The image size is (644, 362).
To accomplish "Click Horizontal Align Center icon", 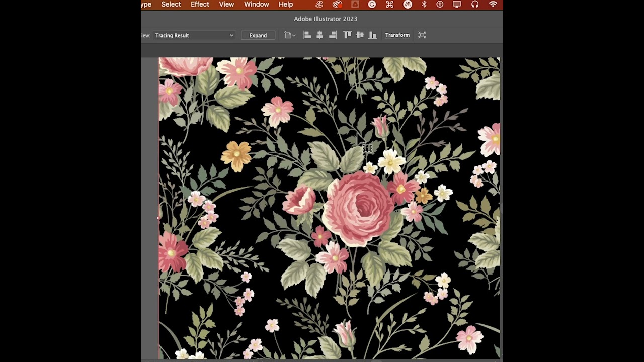I will click(x=319, y=35).
